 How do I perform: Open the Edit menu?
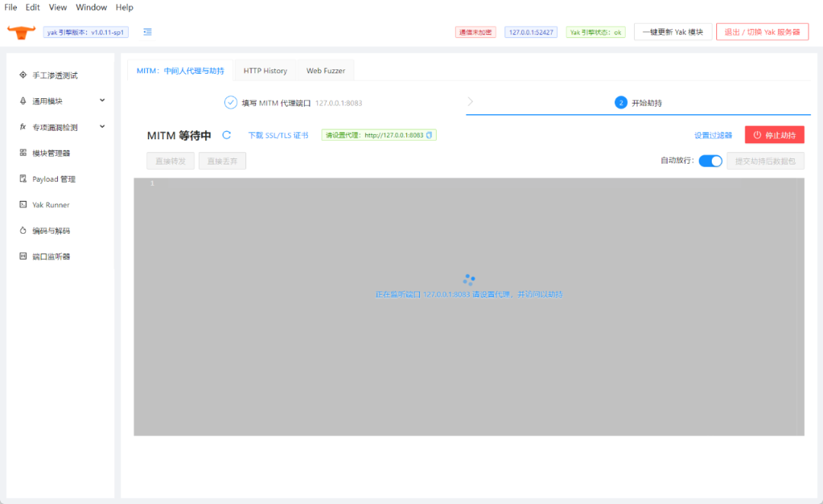[x=33, y=8]
